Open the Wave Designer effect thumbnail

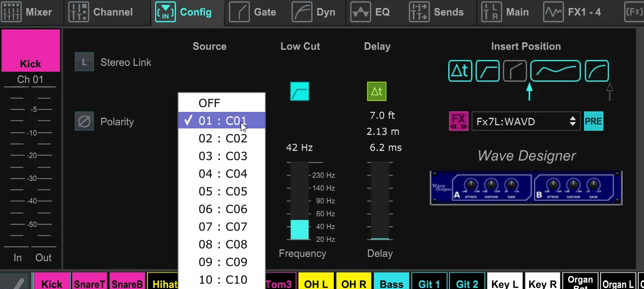(526, 188)
